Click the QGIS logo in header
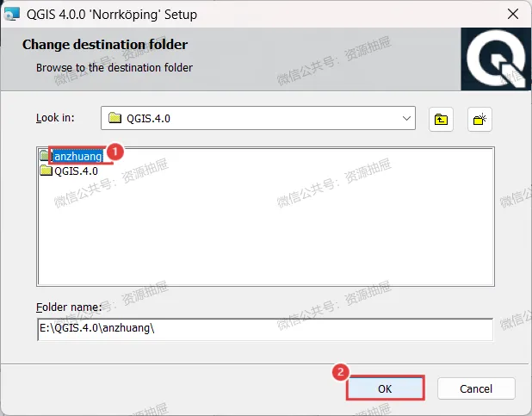 click(x=496, y=59)
